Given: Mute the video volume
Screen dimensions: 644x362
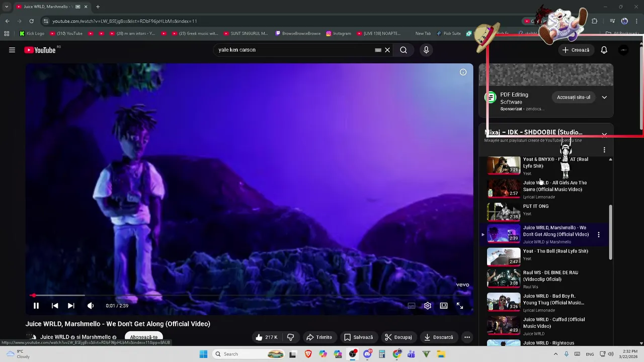Looking at the screenshot, I should (91, 306).
